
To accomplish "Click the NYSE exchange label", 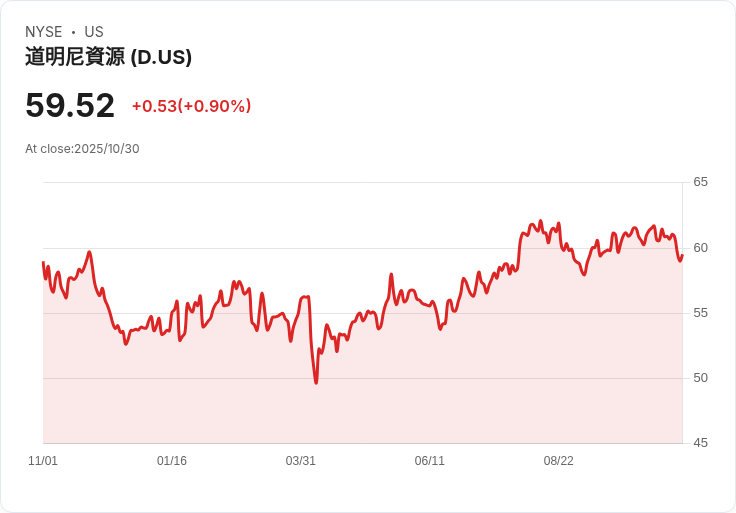I will (x=44, y=32).
